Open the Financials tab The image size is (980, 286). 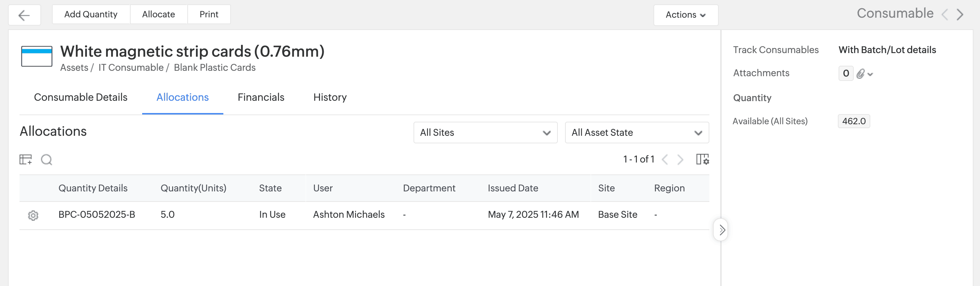pyautogui.click(x=261, y=97)
